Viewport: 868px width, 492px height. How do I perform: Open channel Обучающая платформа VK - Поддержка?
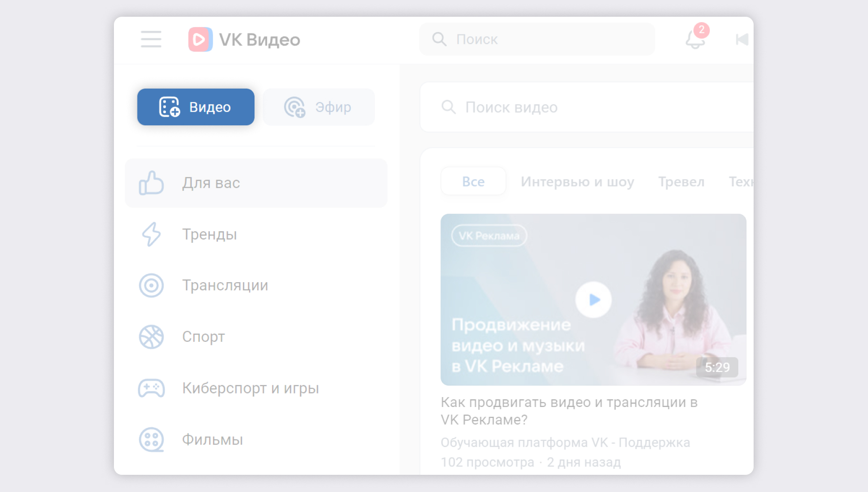pyautogui.click(x=565, y=442)
